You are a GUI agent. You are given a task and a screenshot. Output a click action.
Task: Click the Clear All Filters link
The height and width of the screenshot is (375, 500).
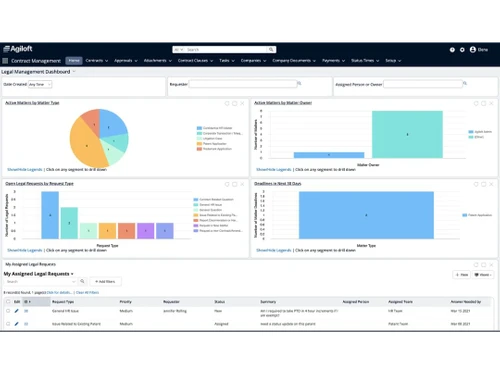point(87,292)
